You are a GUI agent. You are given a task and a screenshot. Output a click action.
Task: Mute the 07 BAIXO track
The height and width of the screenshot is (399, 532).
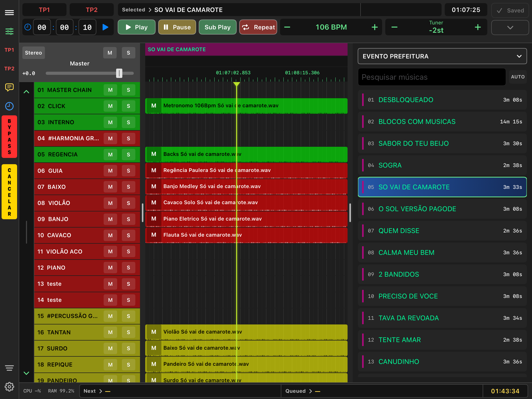click(x=110, y=187)
